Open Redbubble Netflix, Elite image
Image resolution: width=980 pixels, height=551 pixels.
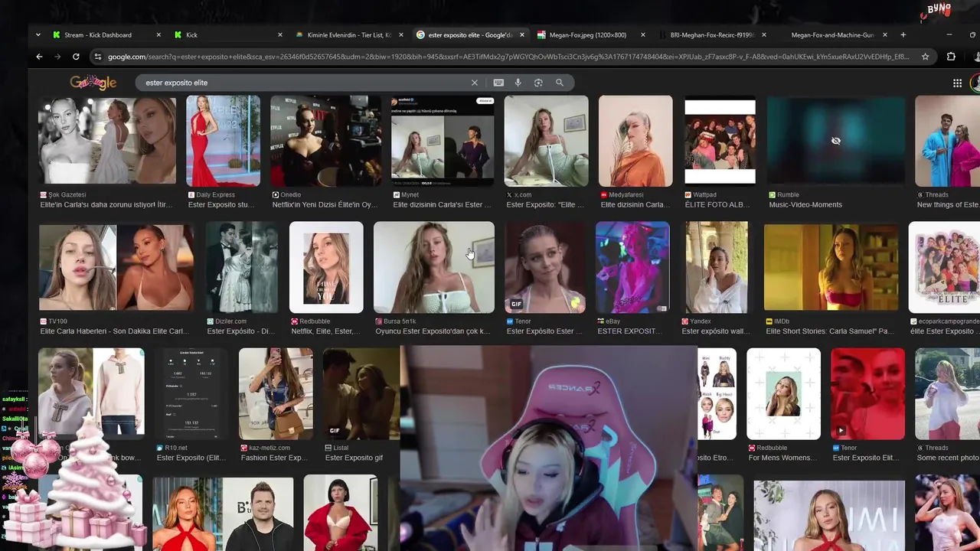(326, 267)
